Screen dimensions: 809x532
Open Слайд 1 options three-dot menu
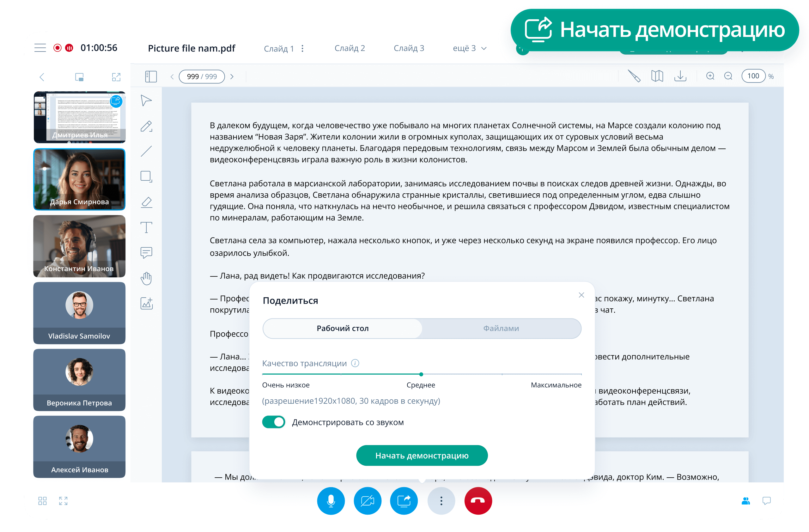(x=302, y=48)
